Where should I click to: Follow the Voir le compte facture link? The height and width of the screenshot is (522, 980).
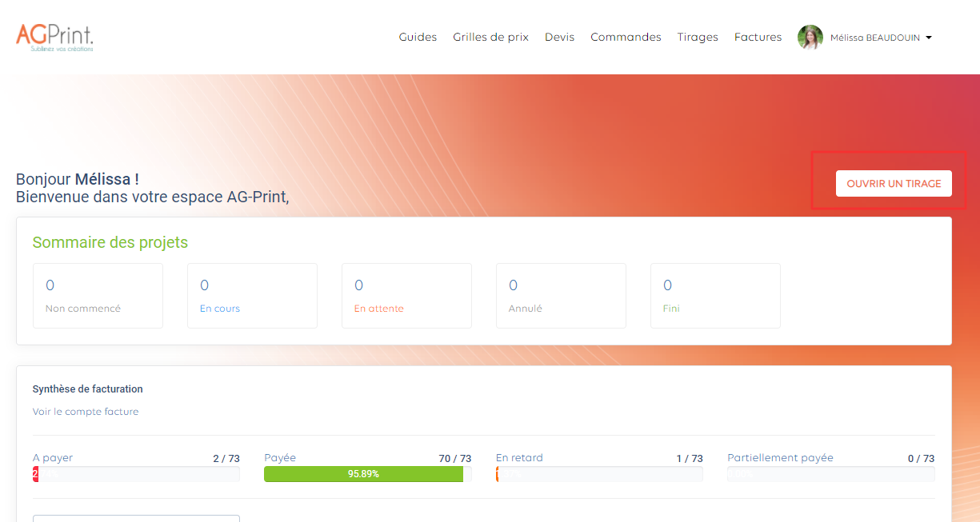point(86,412)
